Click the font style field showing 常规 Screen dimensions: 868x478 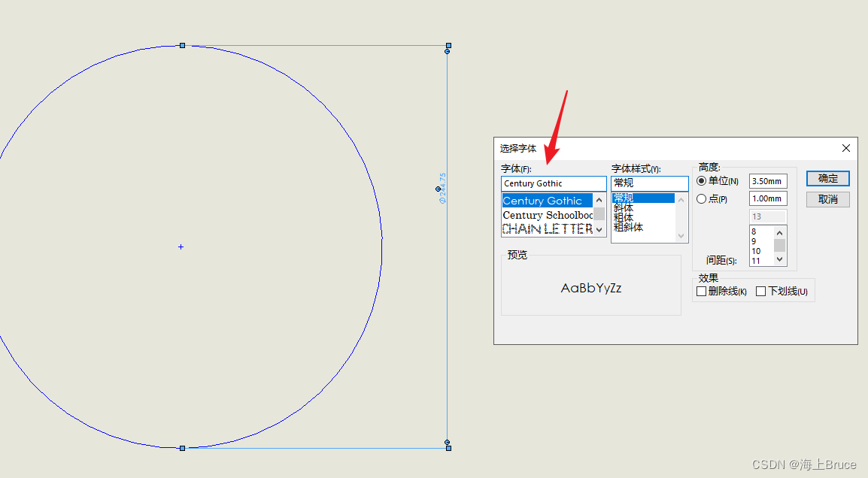(649, 183)
